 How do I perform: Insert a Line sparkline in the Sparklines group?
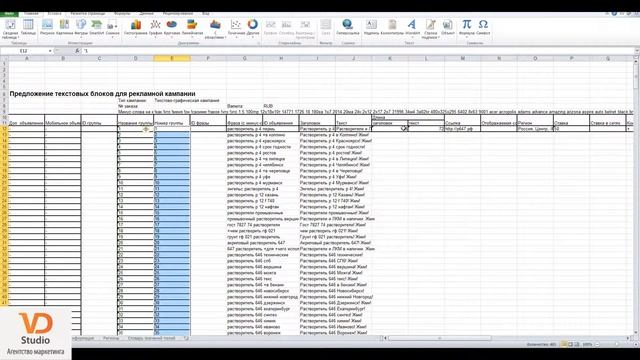(x=270, y=27)
